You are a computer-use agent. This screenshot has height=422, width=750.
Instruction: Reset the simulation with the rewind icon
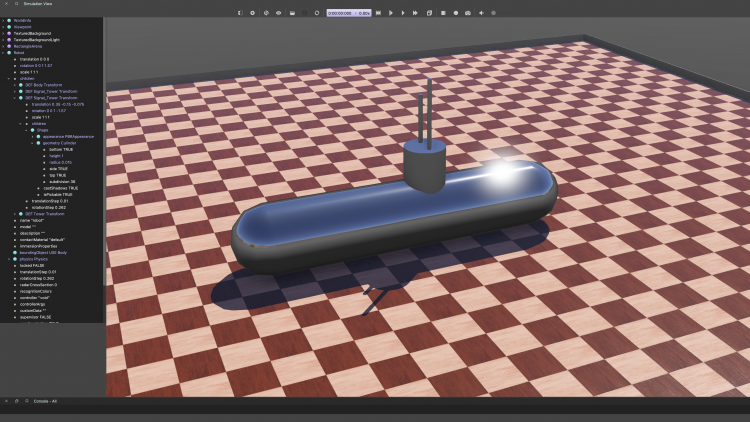coord(378,13)
